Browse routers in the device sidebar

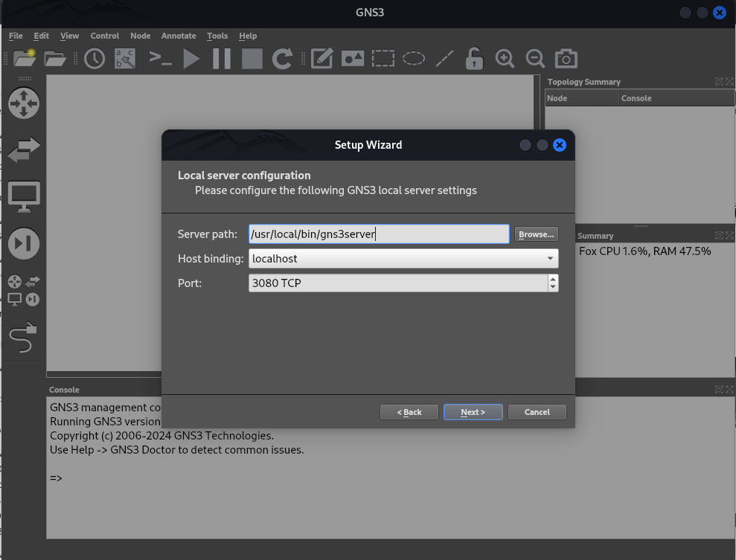(x=24, y=103)
